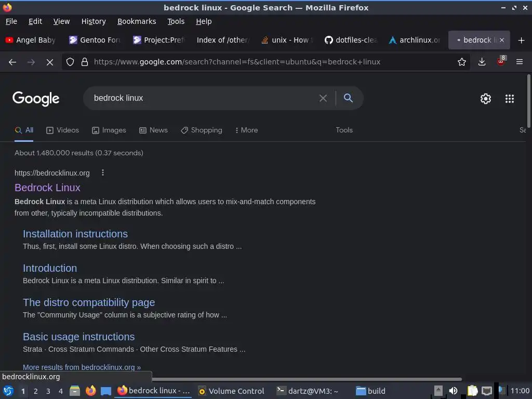Open the Installation instructions link
The width and height of the screenshot is (532, 399).
click(x=75, y=234)
